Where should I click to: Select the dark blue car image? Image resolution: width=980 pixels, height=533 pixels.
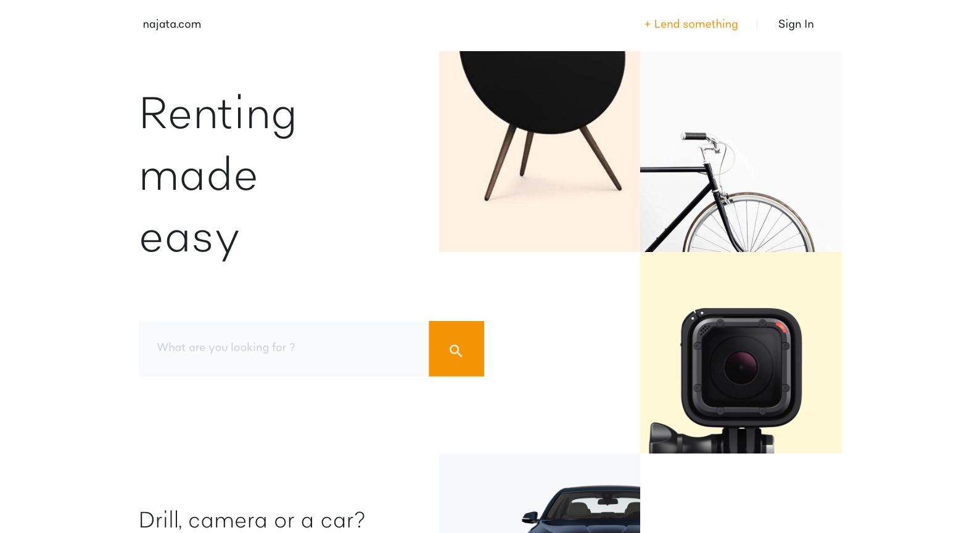(x=540, y=493)
